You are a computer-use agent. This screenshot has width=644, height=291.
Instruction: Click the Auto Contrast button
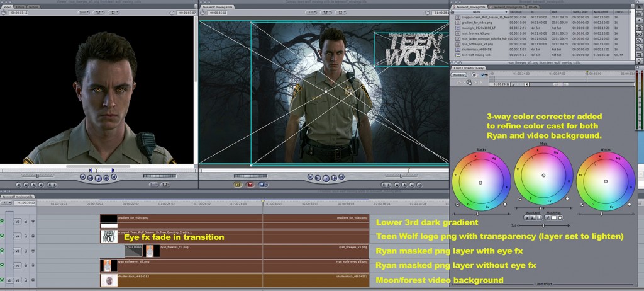coord(533,218)
